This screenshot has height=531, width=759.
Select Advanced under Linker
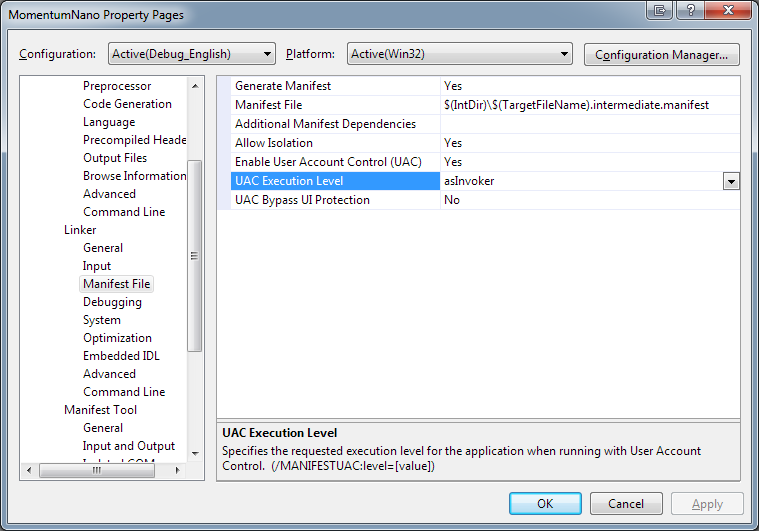coord(109,374)
